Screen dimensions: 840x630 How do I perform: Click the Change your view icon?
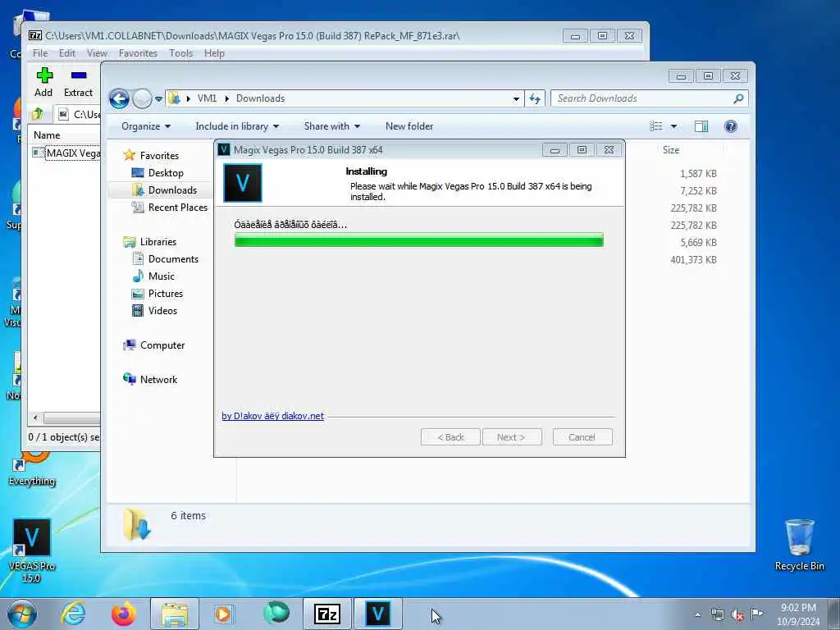tap(655, 126)
